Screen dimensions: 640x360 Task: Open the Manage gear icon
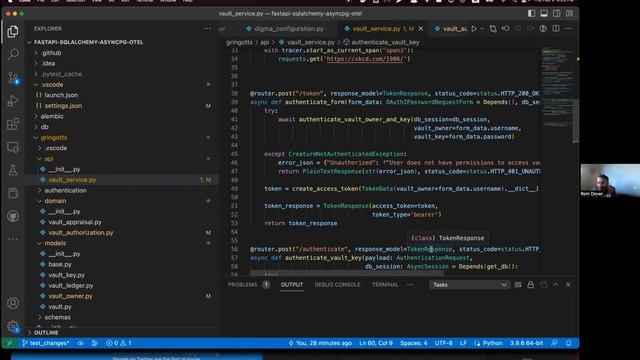click(13, 326)
